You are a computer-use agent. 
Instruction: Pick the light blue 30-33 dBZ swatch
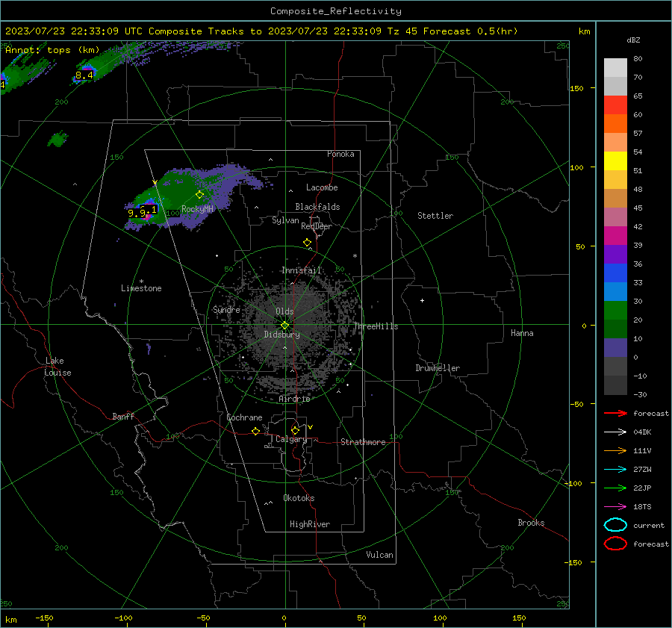coord(615,292)
